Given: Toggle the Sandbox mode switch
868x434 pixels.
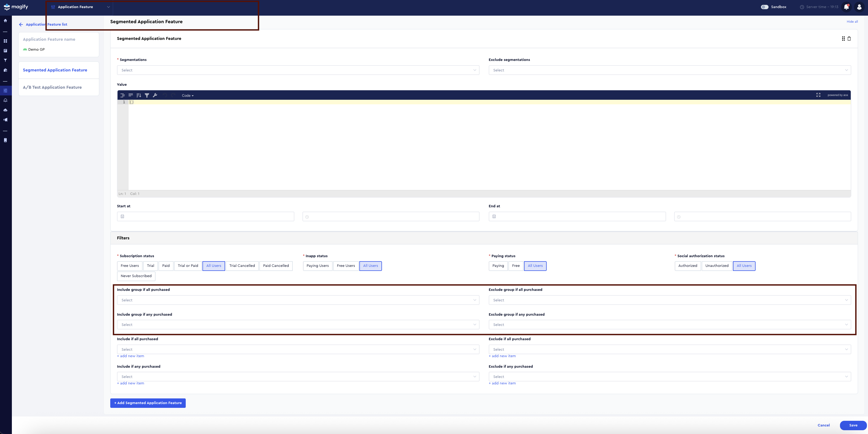Looking at the screenshot, I should [x=765, y=6].
